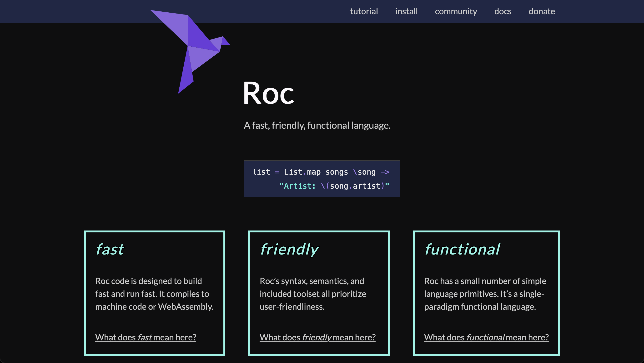Click the purple Roc bird logo
The width and height of the screenshot is (644, 363).
(190, 52)
